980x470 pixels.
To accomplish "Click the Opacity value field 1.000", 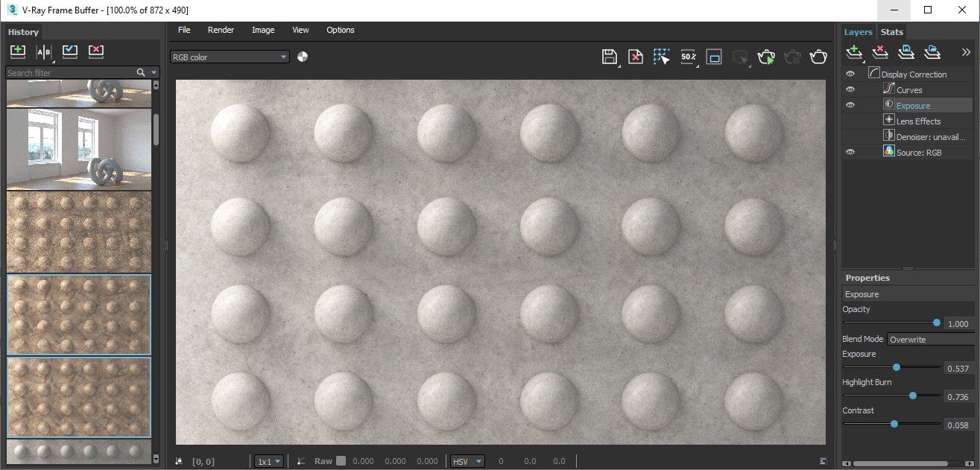I will tap(958, 324).
